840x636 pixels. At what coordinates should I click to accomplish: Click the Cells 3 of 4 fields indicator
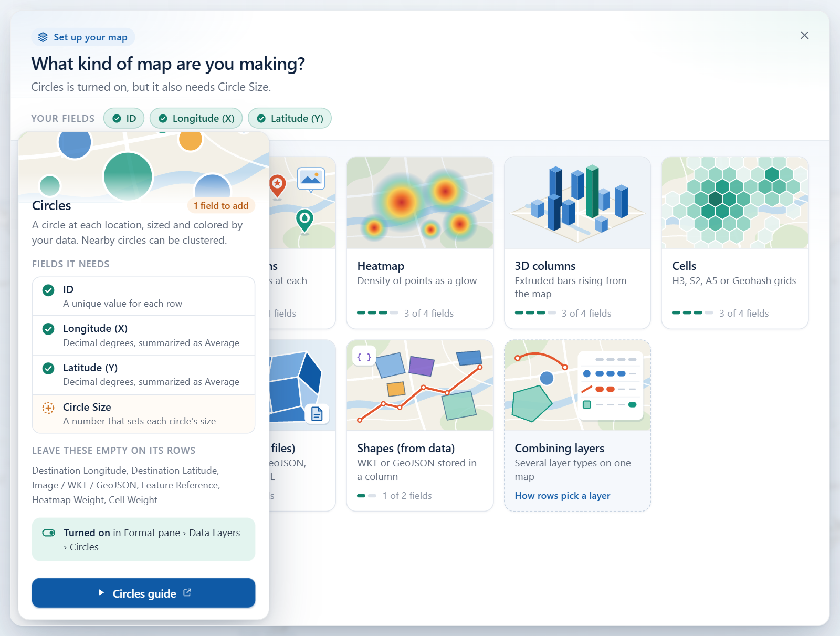point(720,313)
